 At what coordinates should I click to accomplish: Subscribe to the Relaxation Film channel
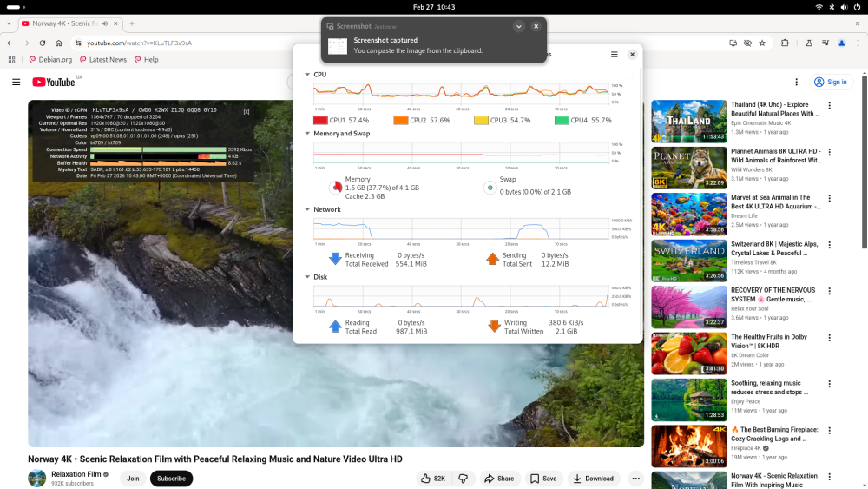pyautogui.click(x=171, y=479)
